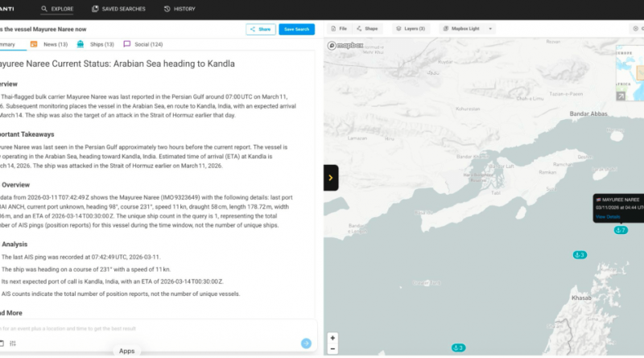Open the History section
Screen dimensions: 644x358
(179, 9)
